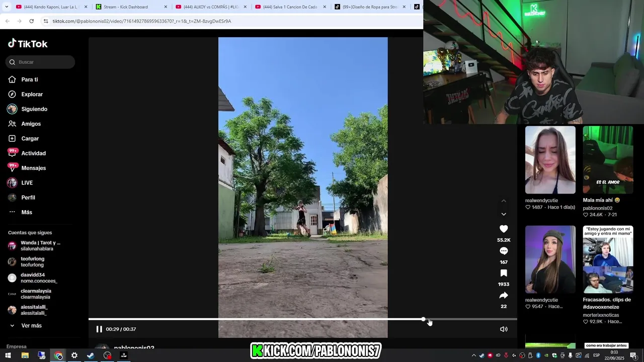
Task: Open the comments bubble icon
Action: pyautogui.click(x=504, y=251)
